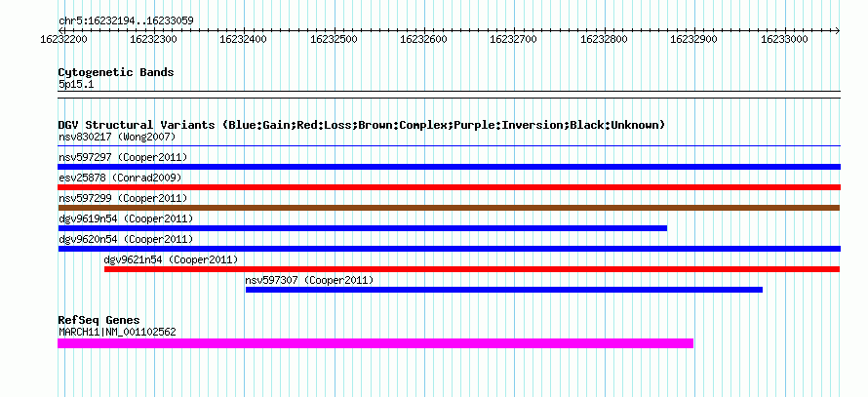Open variant nsv597297 (Cooper2011) label
The height and width of the screenshot is (397, 868).
(123, 157)
